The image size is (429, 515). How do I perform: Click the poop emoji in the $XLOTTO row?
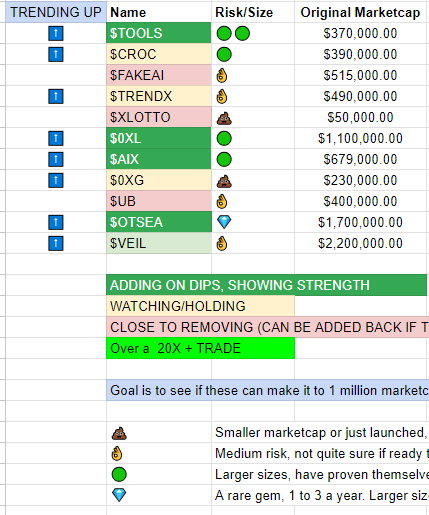tap(224, 118)
